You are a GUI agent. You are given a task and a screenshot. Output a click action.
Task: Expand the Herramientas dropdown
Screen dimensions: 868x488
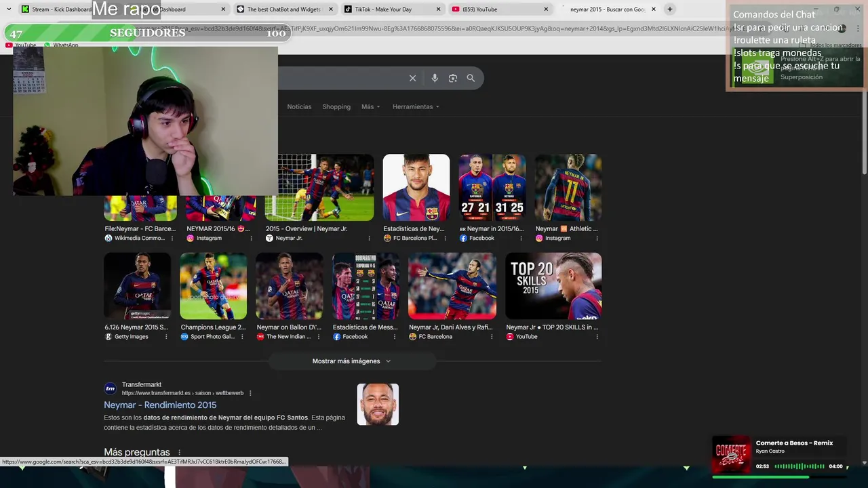[416, 107]
